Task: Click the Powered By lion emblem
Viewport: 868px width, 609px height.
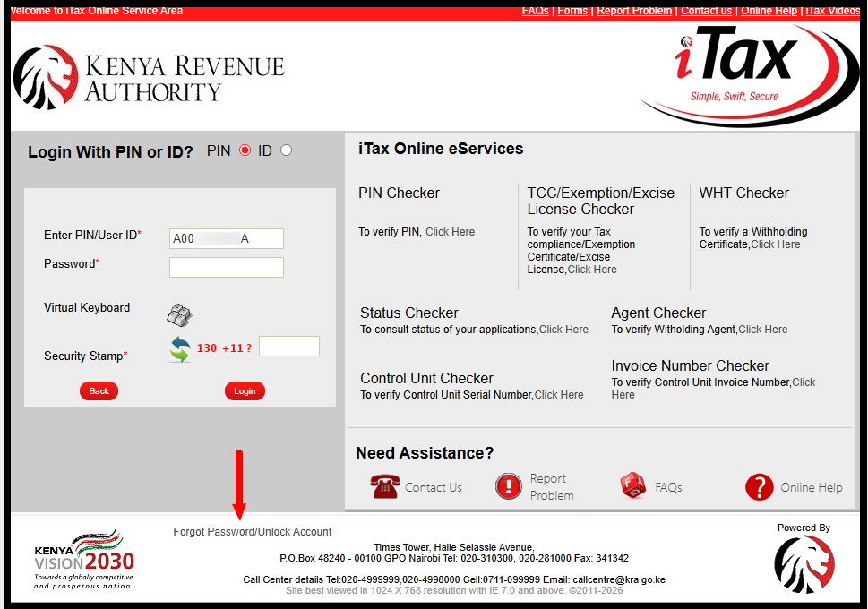Action: pos(804,566)
